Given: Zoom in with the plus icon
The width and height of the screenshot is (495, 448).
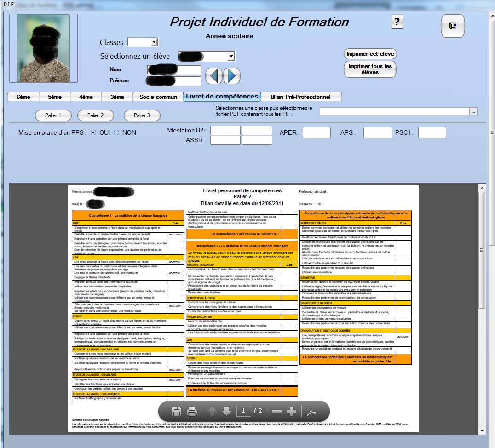Looking at the screenshot, I should (x=292, y=411).
